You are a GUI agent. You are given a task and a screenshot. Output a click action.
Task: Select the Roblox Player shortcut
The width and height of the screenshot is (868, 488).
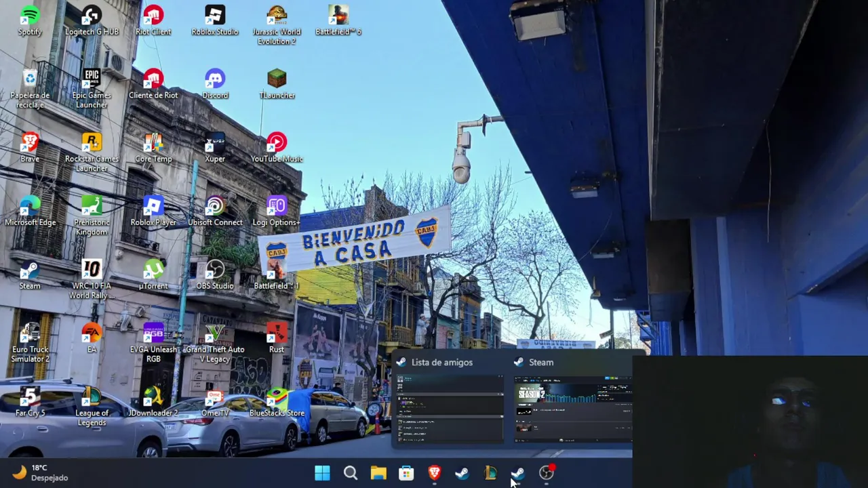click(153, 211)
